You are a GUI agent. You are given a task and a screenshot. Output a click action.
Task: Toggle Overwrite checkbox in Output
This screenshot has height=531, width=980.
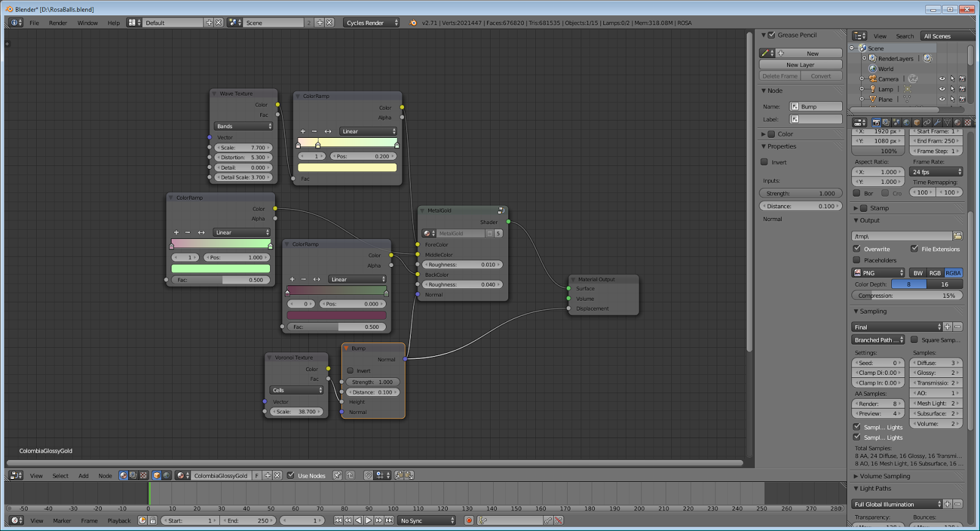click(857, 249)
